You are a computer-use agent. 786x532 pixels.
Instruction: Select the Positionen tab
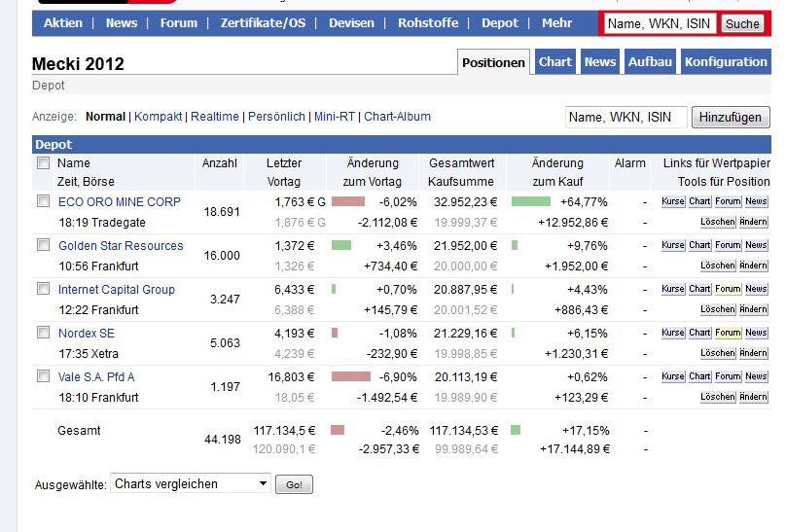coord(493,62)
